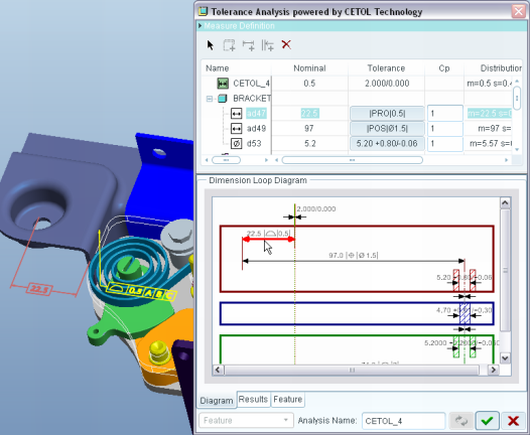
Task: Switch to the Results tab
Action: (253, 399)
